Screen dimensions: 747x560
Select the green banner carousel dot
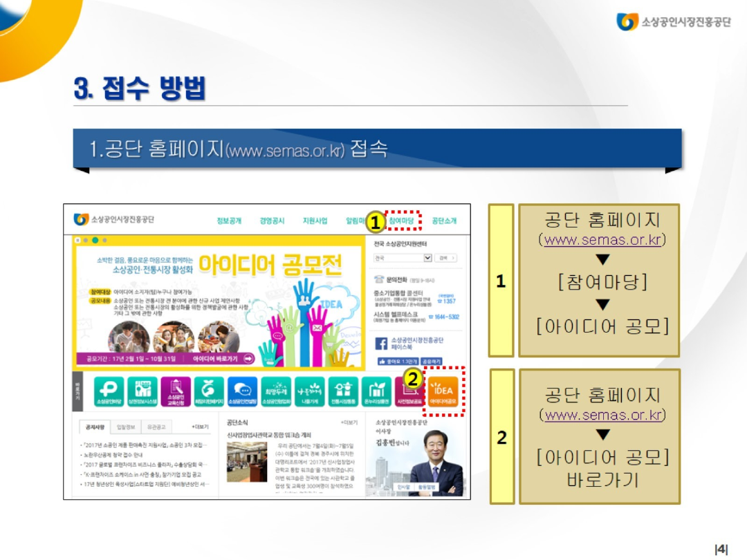(95, 240)
